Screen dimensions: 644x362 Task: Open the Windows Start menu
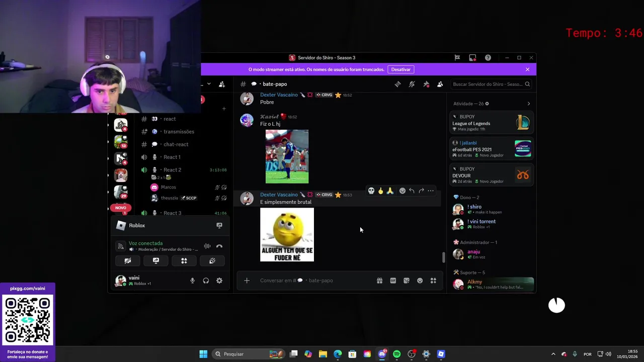coord(203,354)
